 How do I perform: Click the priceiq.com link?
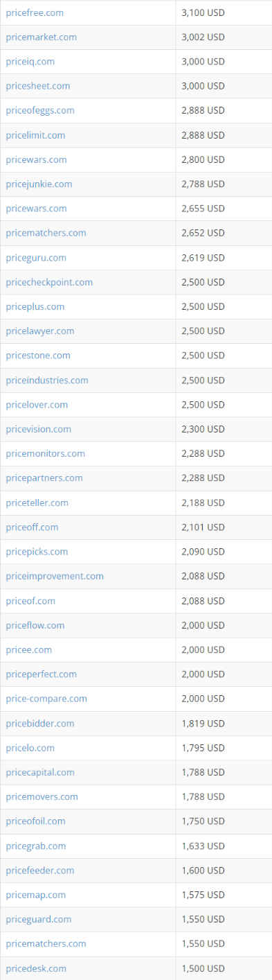tap(30, 61)
